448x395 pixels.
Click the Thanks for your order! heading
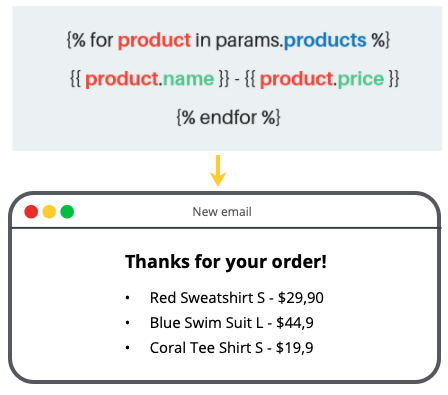pyautogui.click(x=226, y=262)
